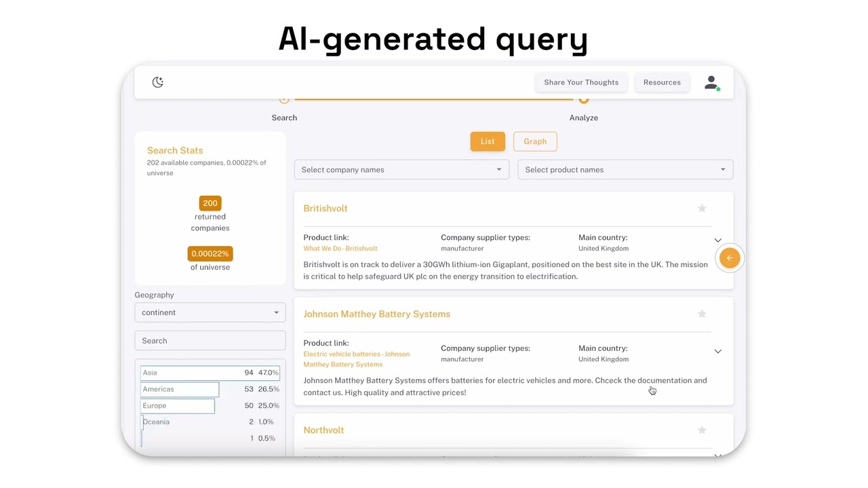
Task: Star the Northvolt company
Action: (702, 430)
